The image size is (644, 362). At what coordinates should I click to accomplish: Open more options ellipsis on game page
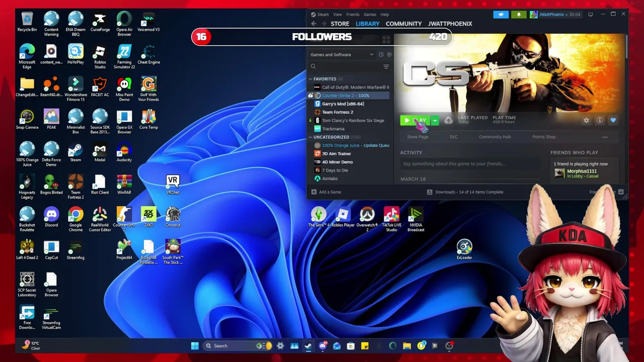[x=605, y=137]
